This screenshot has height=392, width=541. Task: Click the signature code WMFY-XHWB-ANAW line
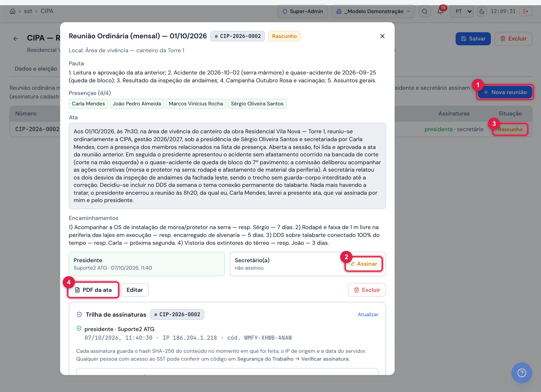pyautogui.click(x=188, y=338)
